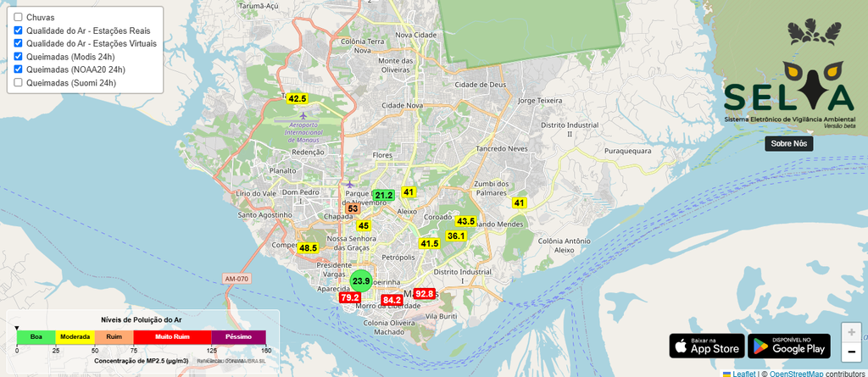Click the yellow 48.5 station marker
The image size is (868, 377).
tap(308, 248)
